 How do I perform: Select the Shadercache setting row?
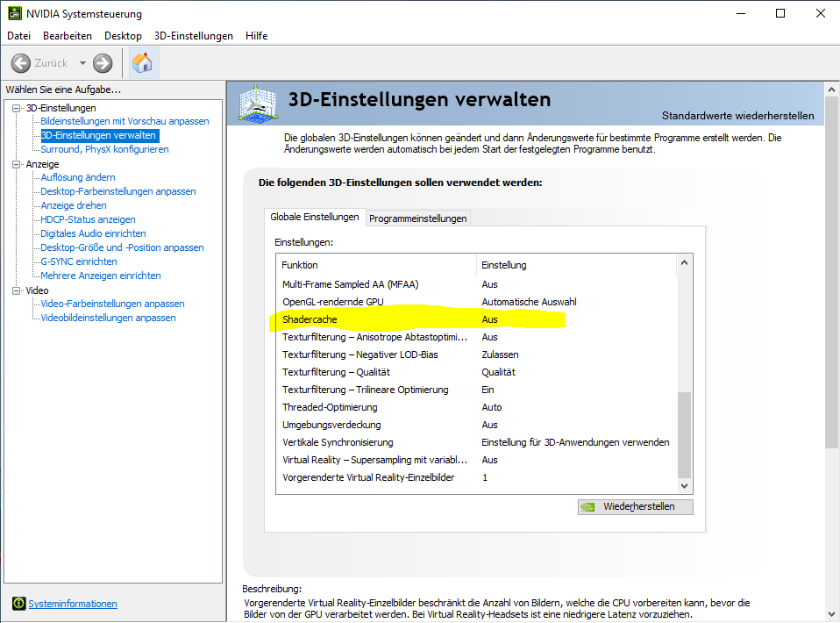pyautogui.click(x=476, y=319)
